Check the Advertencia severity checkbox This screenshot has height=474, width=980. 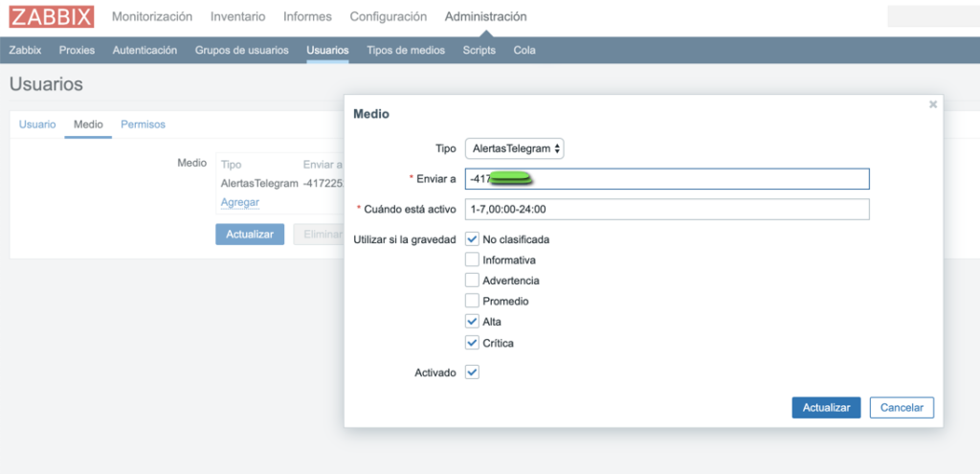472,281
